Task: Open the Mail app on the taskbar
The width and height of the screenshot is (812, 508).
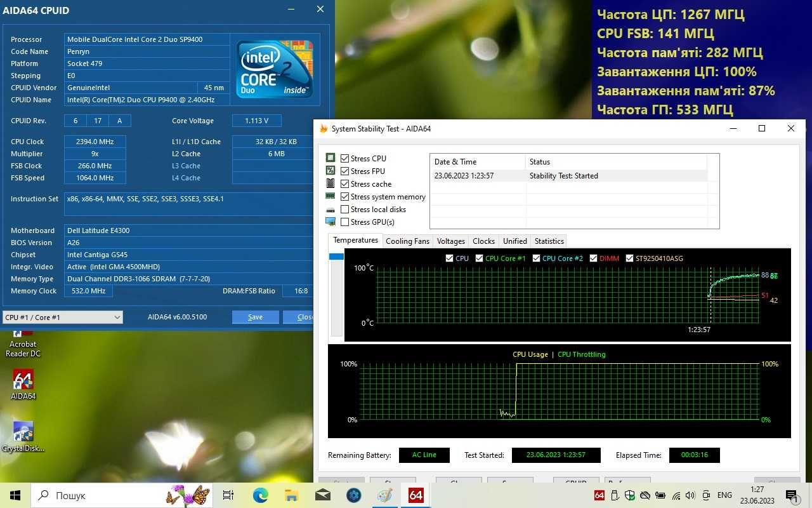Action: pyautogui.click(x=322, y=495)
